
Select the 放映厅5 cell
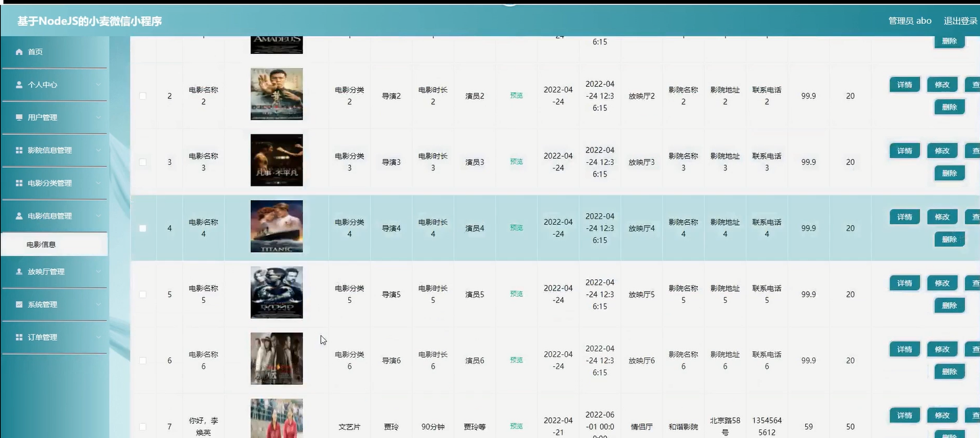642,295
